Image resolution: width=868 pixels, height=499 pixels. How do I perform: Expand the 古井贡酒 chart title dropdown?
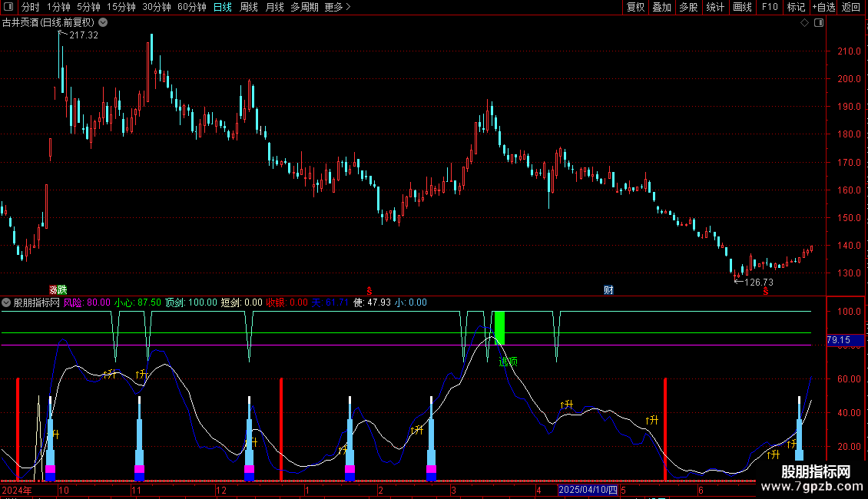click(103, 23)
